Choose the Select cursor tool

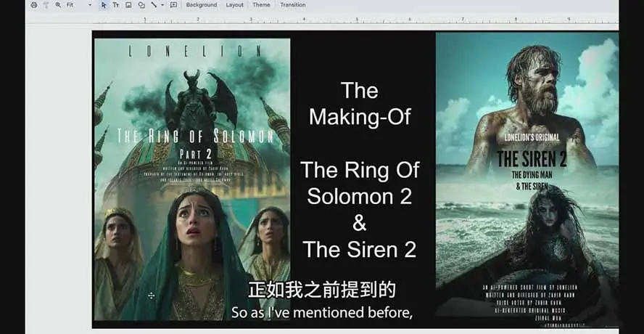[104, 5]
